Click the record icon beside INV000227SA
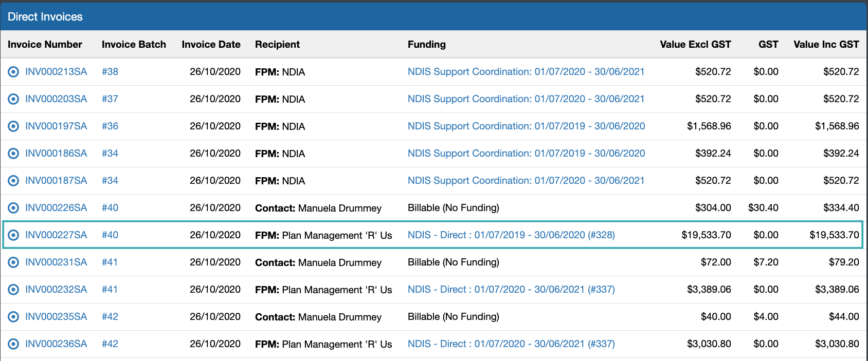The image size is (868, 361). [13, 235]
